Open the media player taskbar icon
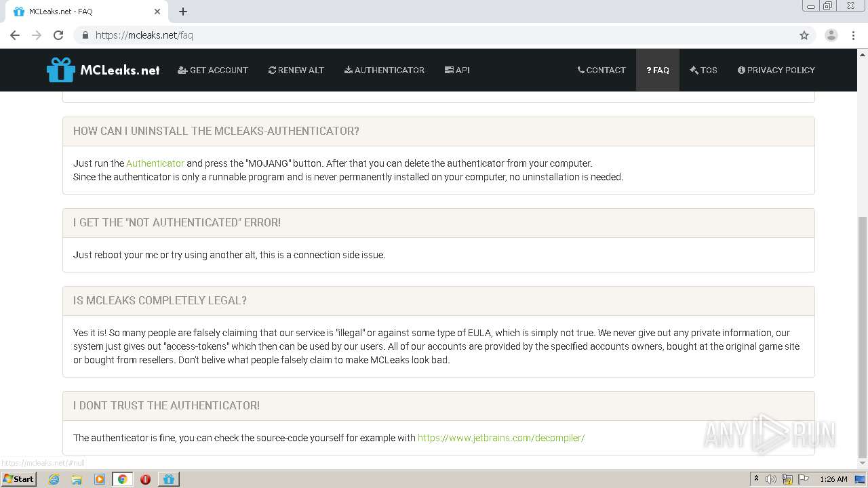The width and height of the screenshot is (868, 488). [100, 479]
